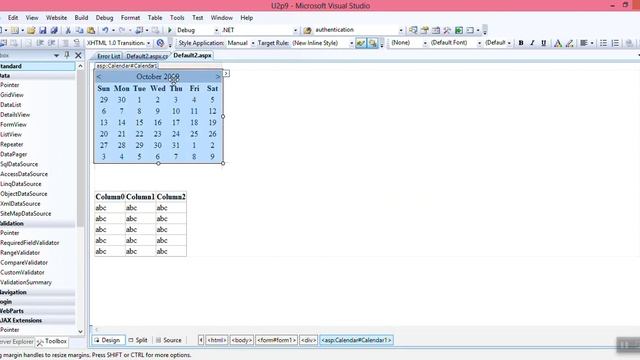The image size is (640, 360).
Task: Click the Background highlight color icon
Action: click(x=569, y=43)
